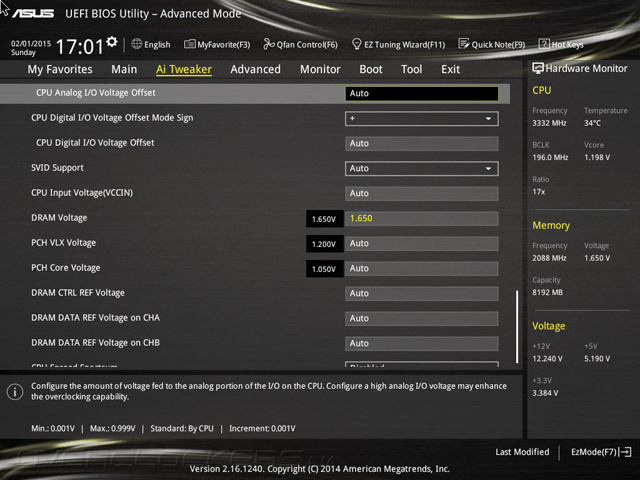The width and height of the screenshot is (640, 480).
Task: Select the CPU Analog I/O Voltage Offset label
Action: click(x=96, y=93)
